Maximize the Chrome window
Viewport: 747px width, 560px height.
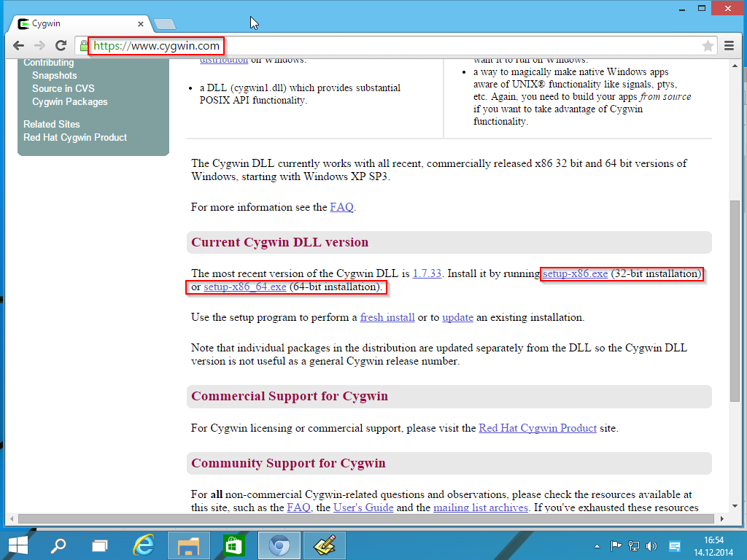click(x=702, y=8)
